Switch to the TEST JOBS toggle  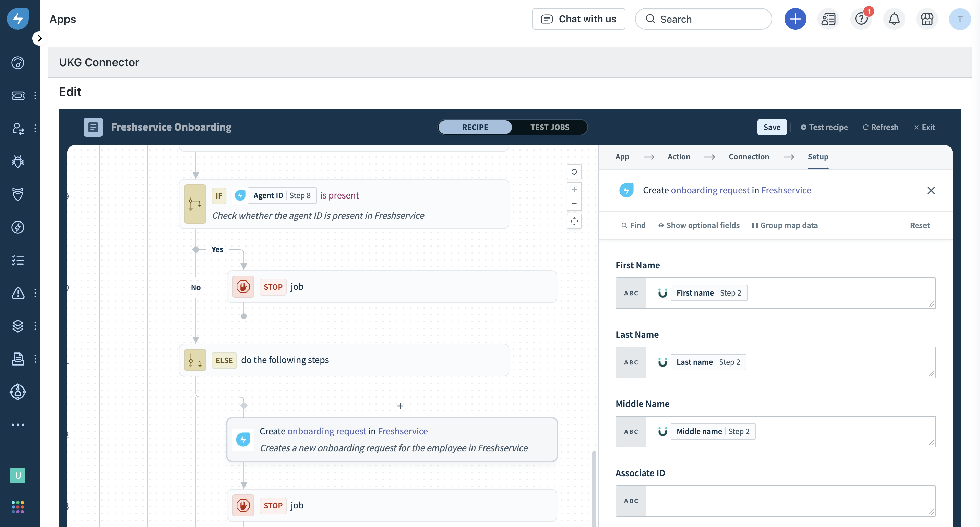click(549, 127)
